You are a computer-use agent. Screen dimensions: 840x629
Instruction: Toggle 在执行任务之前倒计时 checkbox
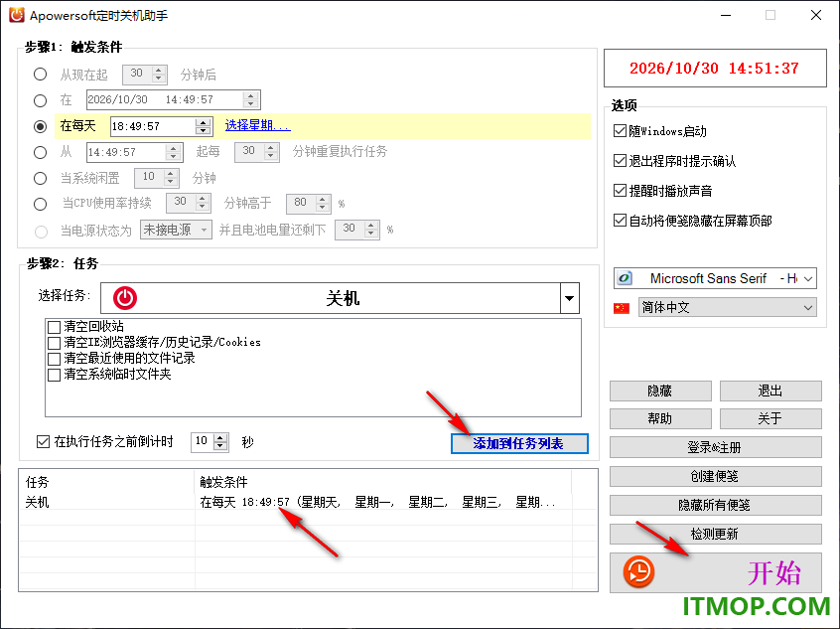(43, 442)
